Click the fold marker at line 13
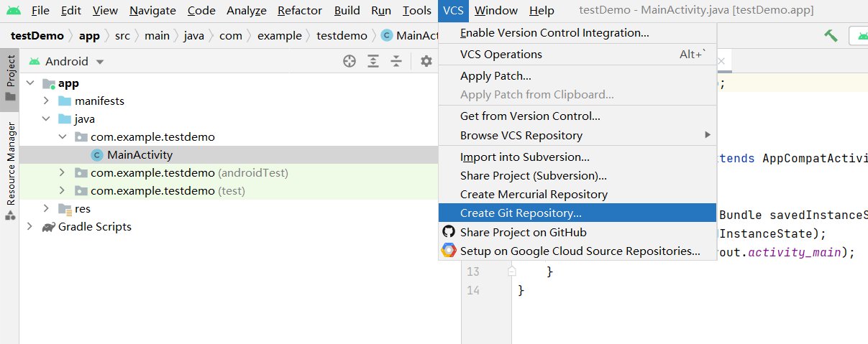 (511, 272)
